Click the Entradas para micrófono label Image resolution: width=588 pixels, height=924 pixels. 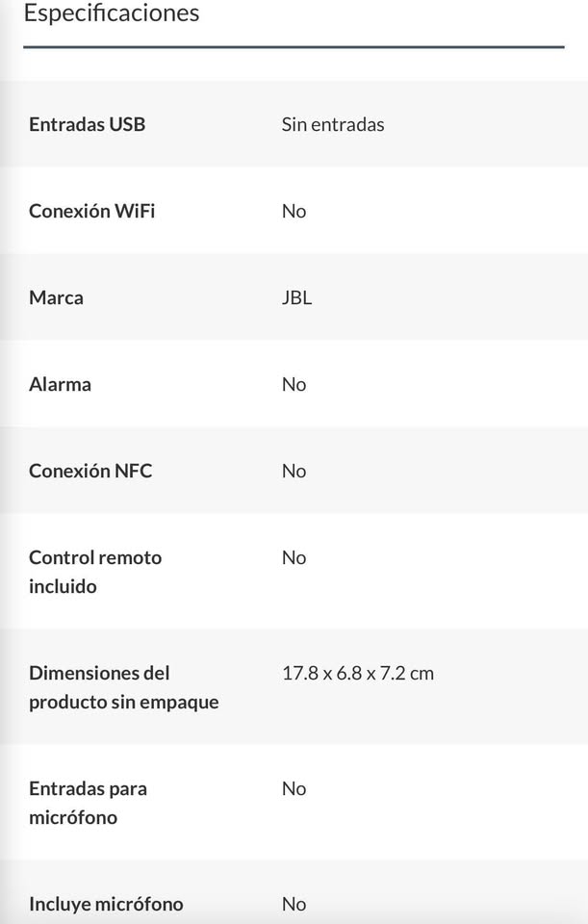pos(88,803)
